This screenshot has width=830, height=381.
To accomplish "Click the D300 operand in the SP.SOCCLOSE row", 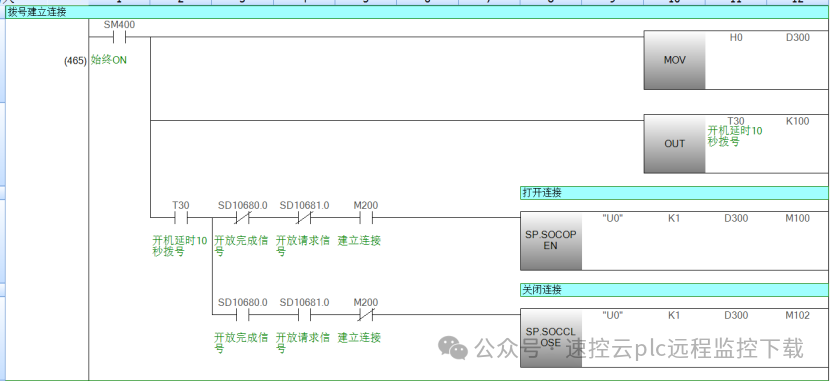I will click(736, 315).
